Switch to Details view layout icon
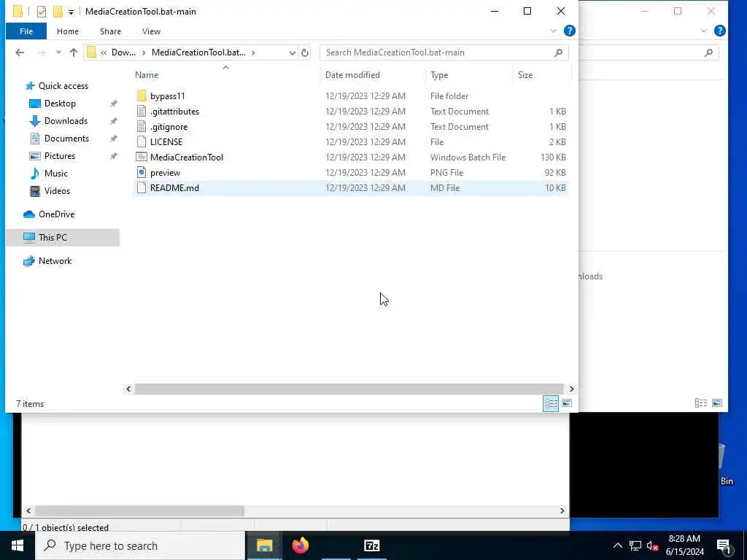Image resolution: width=747 pixels, height=560 pixels. 551,403
